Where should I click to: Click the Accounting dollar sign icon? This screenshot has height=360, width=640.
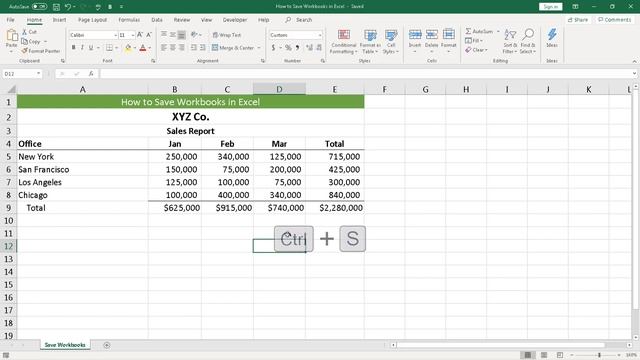pos(273,48)
